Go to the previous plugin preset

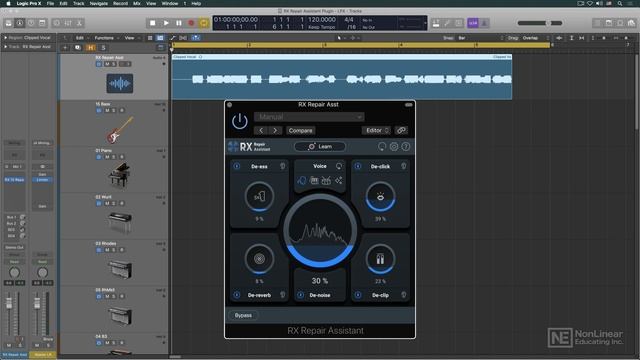[x=261, y=131]
